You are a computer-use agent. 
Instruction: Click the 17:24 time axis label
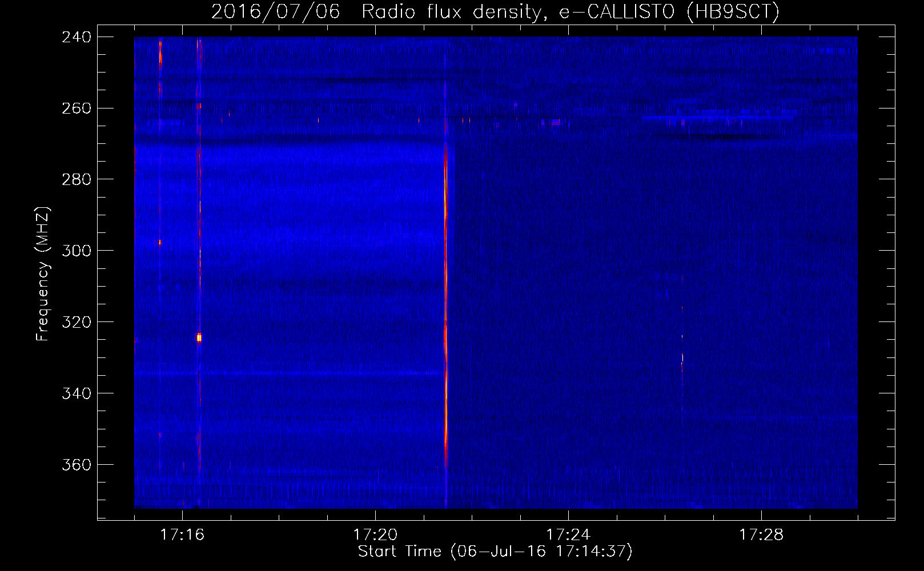click(568, 534)
